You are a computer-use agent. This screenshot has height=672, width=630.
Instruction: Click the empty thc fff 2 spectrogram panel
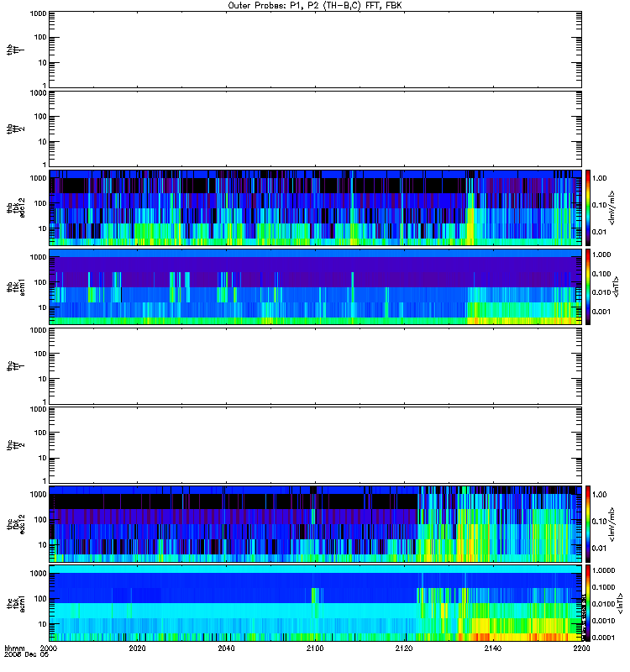coord(315,445)
